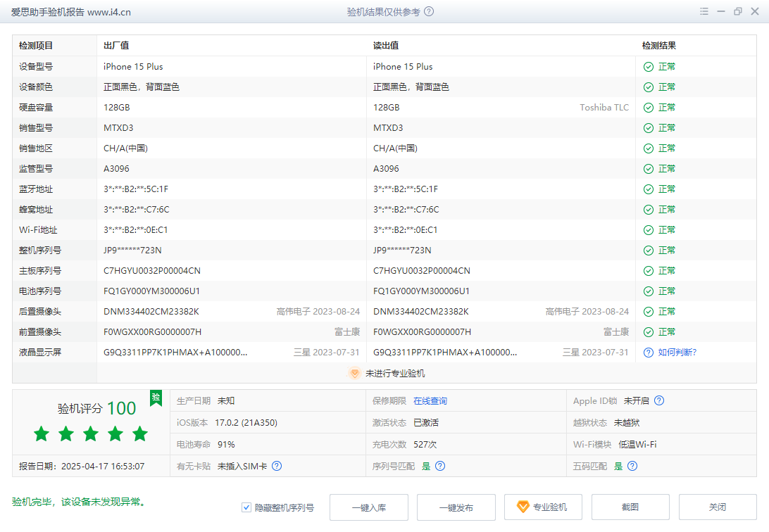Screen dimensions: 769x532
Task: Click green check icon in 硬盘容量 row
Action: pos(649,108)
